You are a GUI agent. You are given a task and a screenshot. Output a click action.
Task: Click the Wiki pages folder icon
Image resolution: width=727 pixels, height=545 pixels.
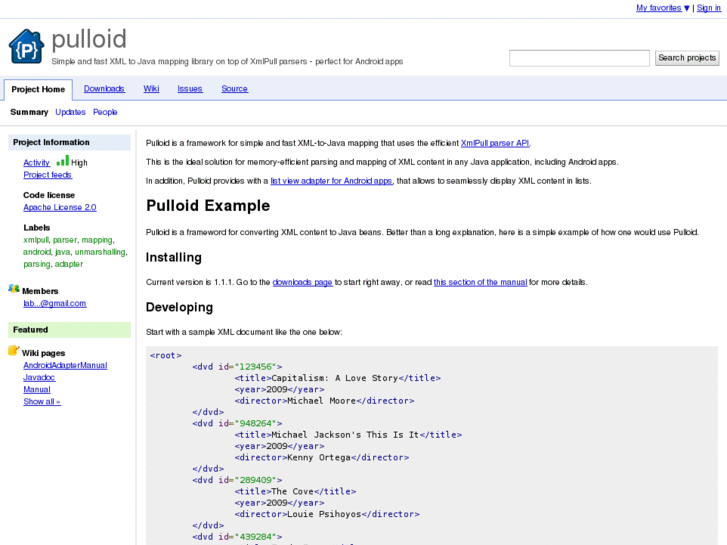[13, 351]
